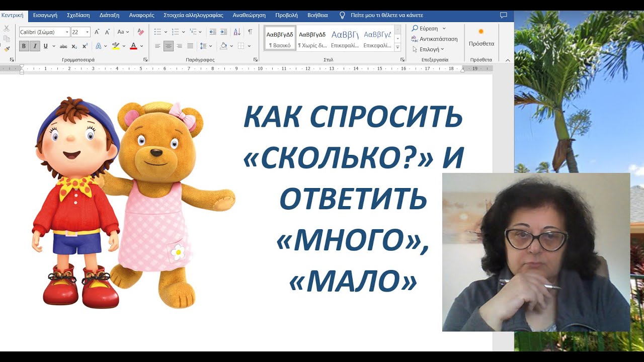Open the Change Case Aa dropdown
644x362 pixels.
click(x=123, y=32)
